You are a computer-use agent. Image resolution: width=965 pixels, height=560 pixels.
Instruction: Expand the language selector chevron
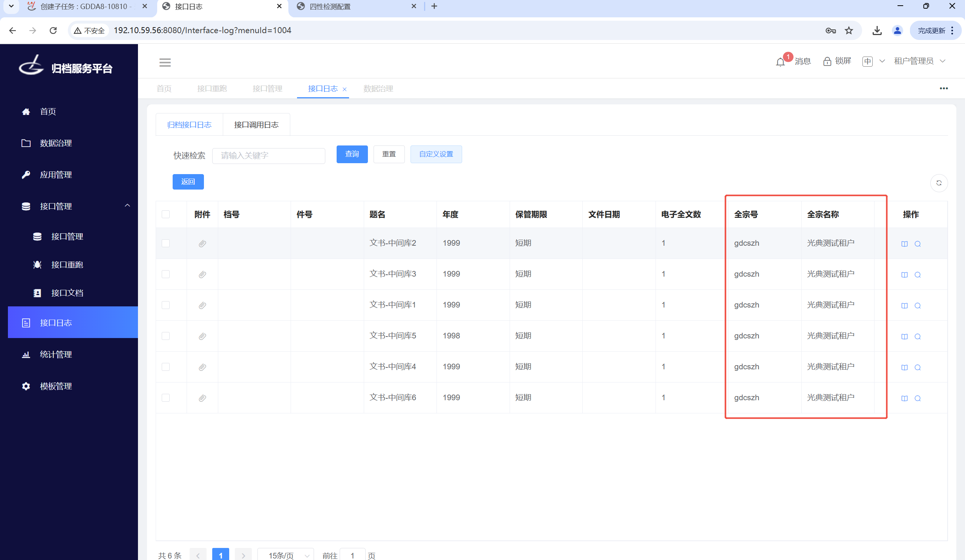(882, 61)
